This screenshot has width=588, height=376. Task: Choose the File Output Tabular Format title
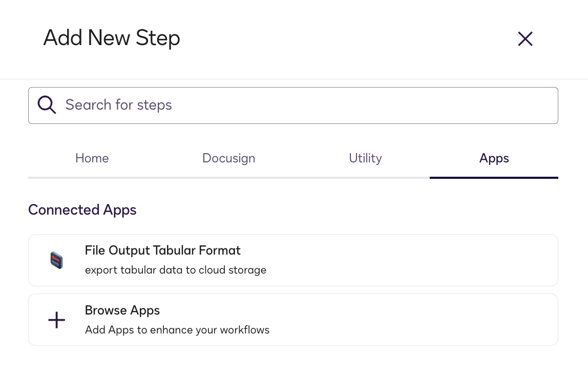point(162,250)
